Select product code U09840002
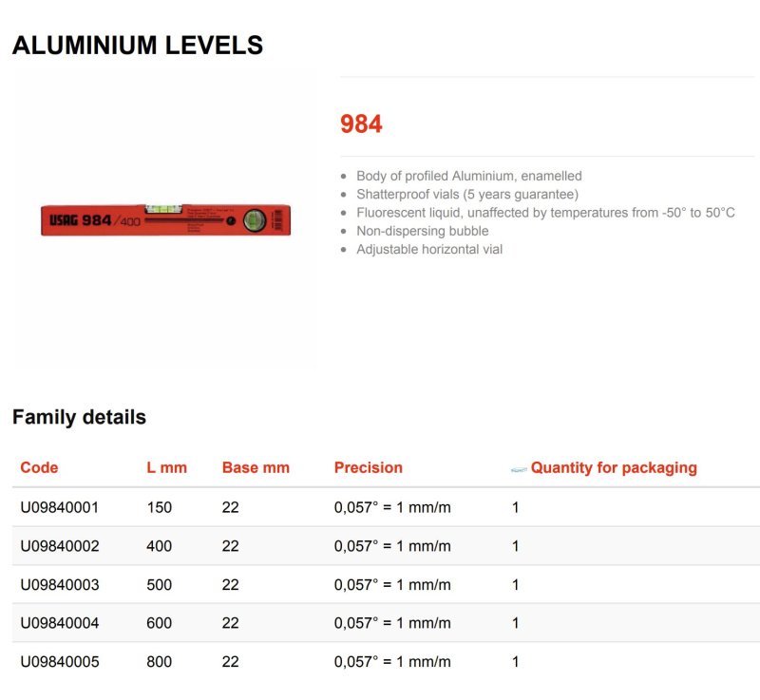Image resolution: width=760 pixels, height=700 pixels. tap(60, 546)
